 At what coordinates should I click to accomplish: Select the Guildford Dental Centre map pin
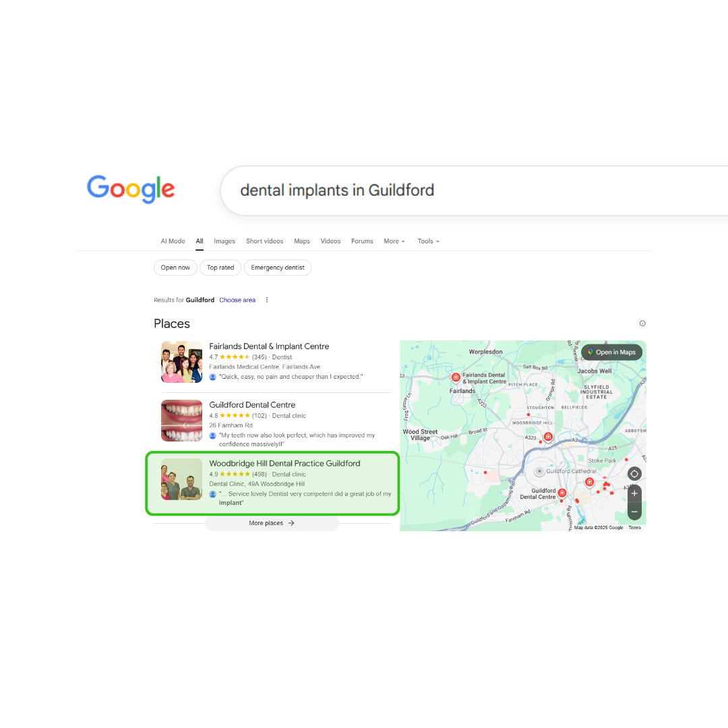(x=562, y=493)
